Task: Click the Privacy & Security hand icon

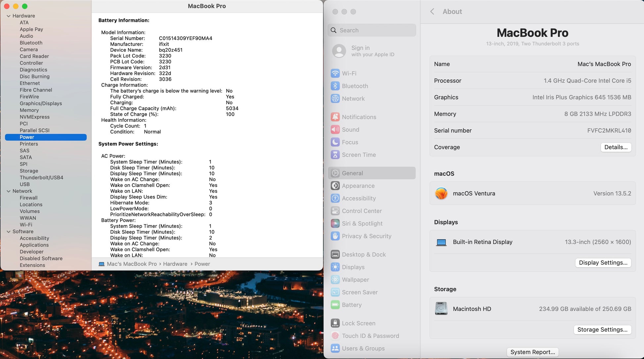Action: 335,236
